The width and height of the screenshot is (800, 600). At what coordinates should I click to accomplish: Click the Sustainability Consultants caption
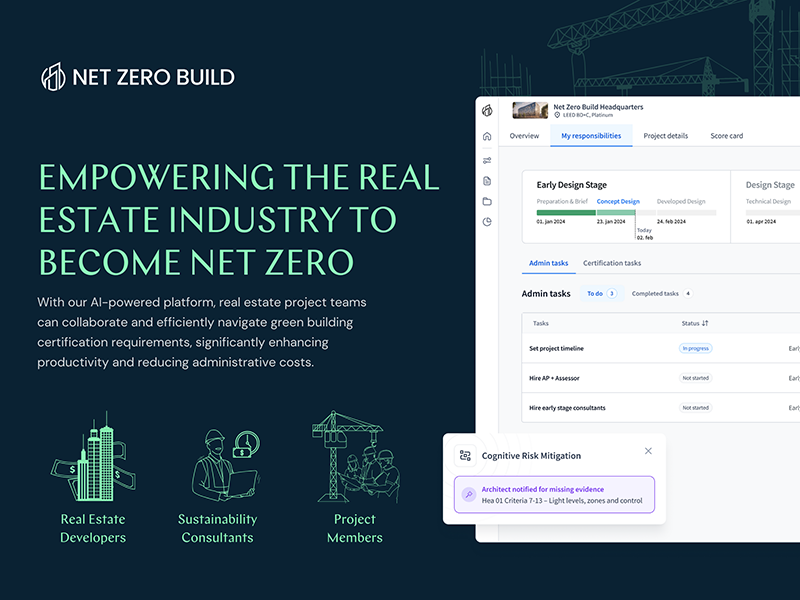click(217, 528)
